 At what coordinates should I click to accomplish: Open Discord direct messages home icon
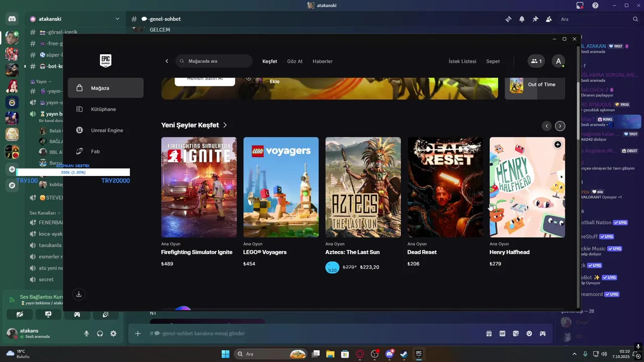[12, 19]
